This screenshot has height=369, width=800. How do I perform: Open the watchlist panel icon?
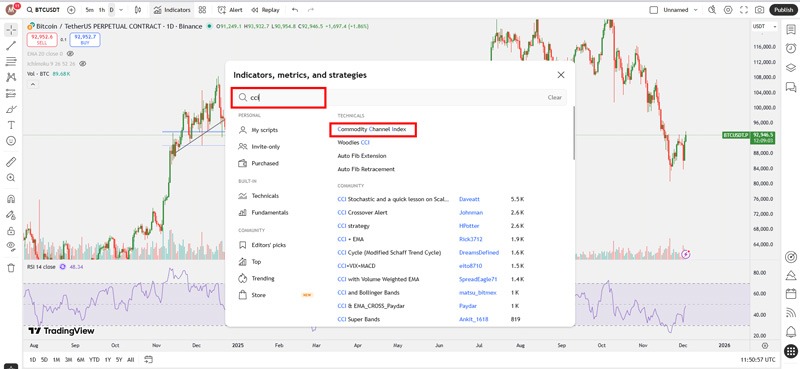(x=791, y=30)
